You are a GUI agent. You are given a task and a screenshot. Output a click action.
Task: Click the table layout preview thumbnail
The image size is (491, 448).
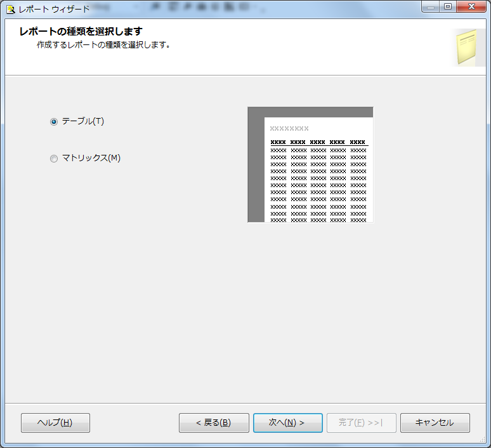point(310,165)
